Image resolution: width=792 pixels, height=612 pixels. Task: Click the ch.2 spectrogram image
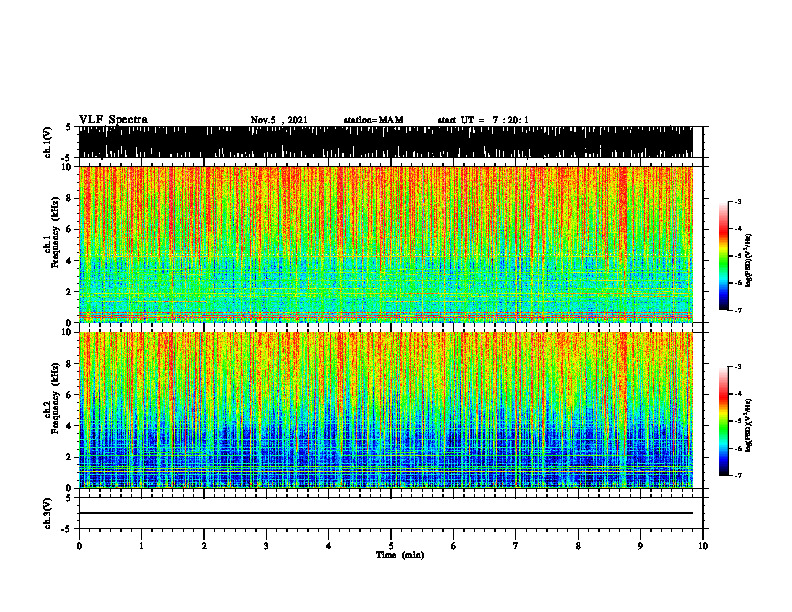tap(385, 410)
